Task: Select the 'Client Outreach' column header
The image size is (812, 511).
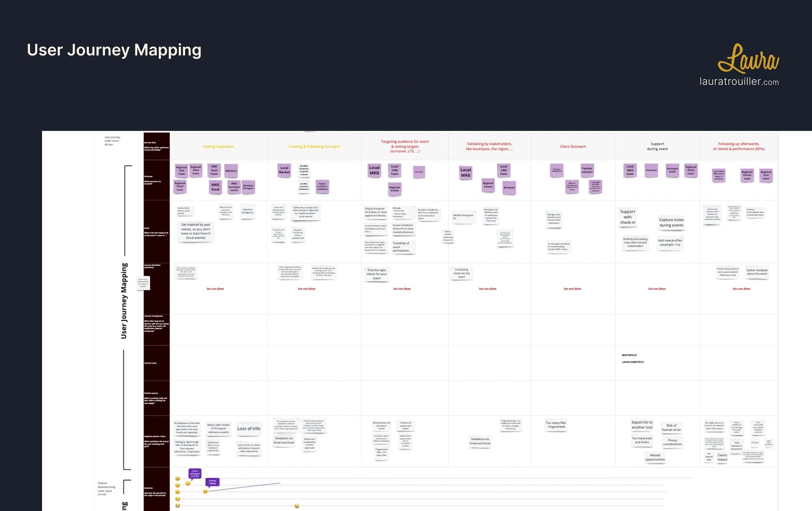Action: (x=572, y=147)
